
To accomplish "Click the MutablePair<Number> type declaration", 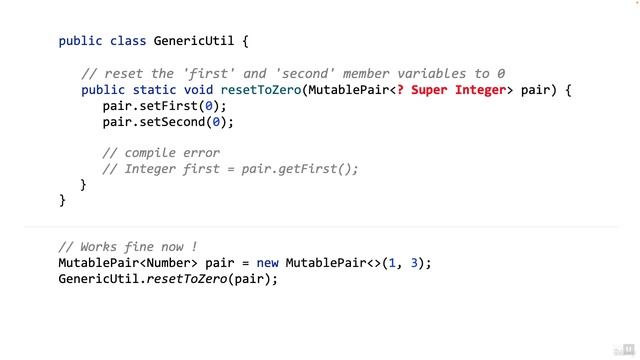I will click(x=128, y=263).
